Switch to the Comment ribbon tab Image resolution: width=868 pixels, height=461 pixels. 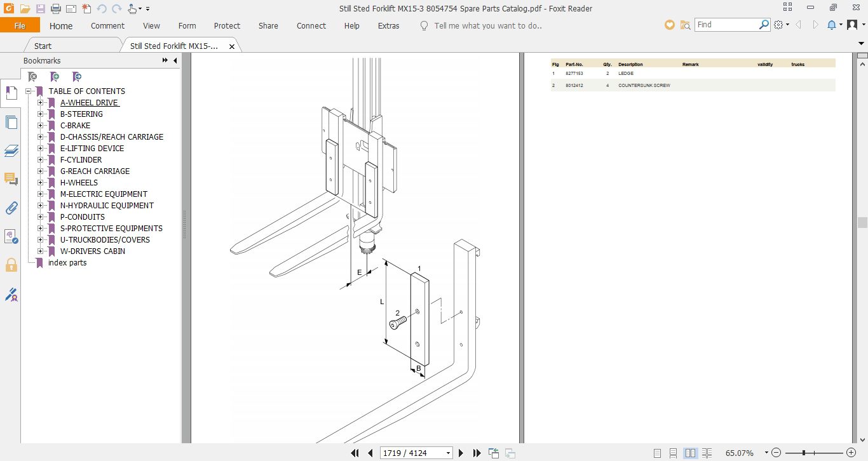[x=107, y=26]
